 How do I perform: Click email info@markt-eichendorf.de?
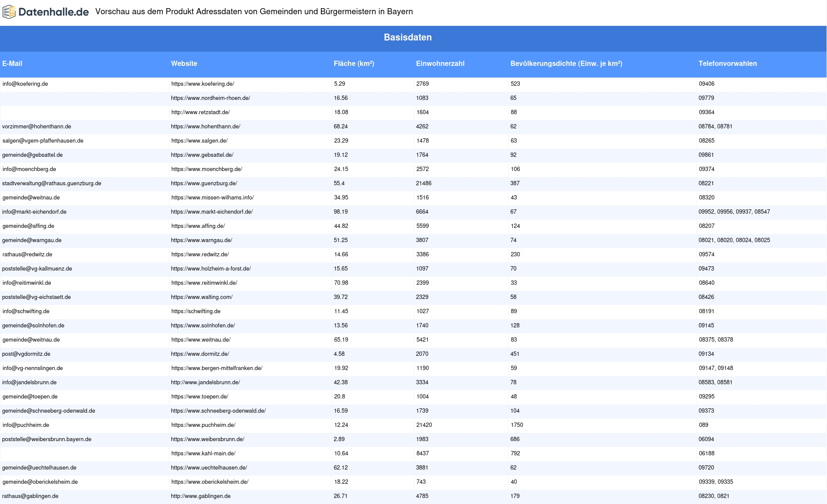[34, 212]
